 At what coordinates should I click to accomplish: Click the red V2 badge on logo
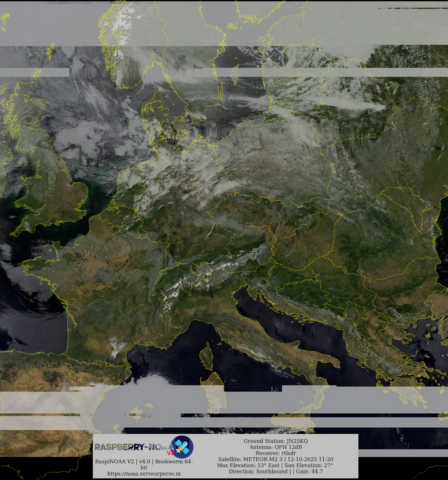click(x=171, y=453)
